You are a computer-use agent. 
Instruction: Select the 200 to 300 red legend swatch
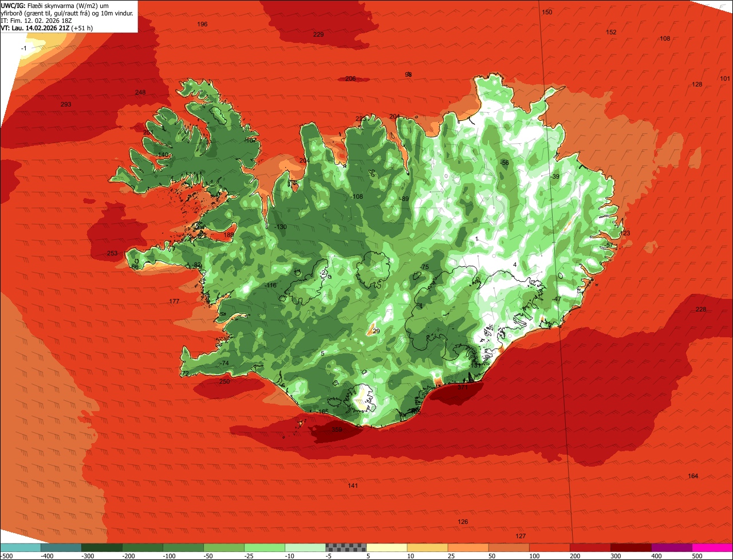click(590, 547)
